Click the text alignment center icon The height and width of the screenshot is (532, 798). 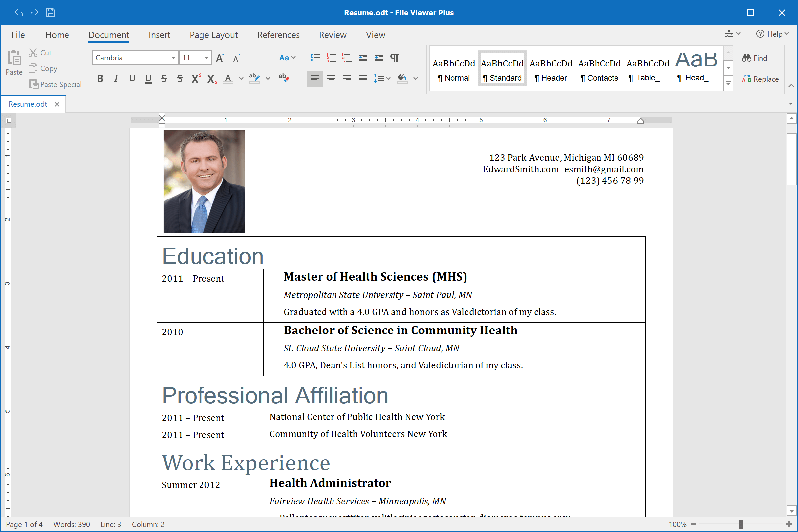331,79
